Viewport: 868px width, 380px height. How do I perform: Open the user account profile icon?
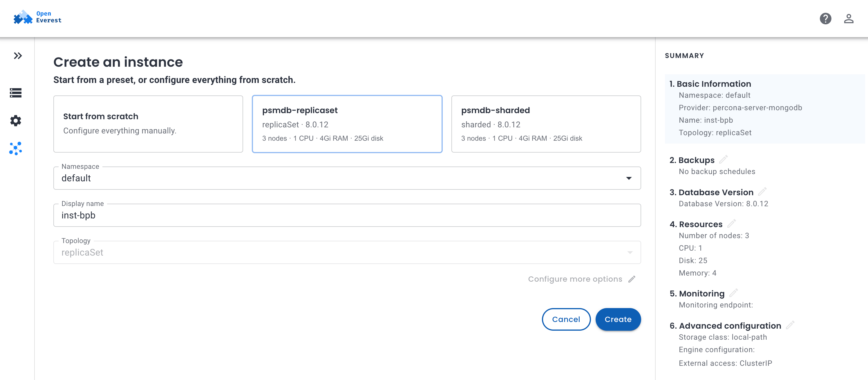tap(849, 19)
